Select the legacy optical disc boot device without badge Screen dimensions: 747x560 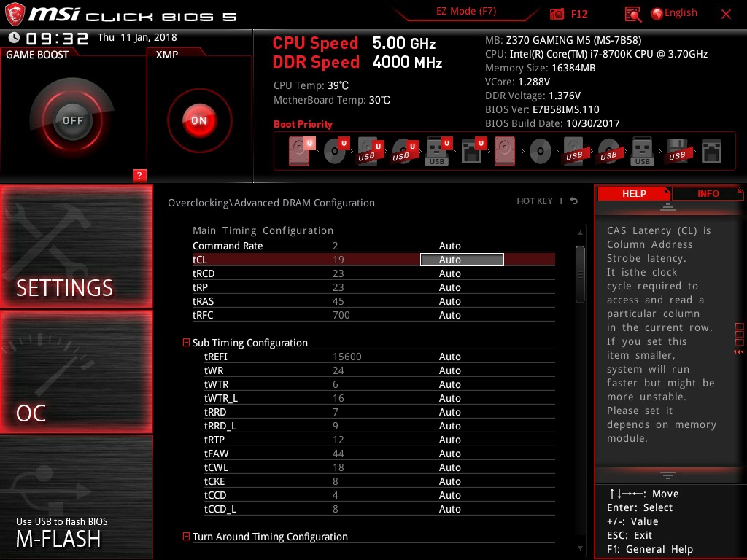(x=540, y=152)
